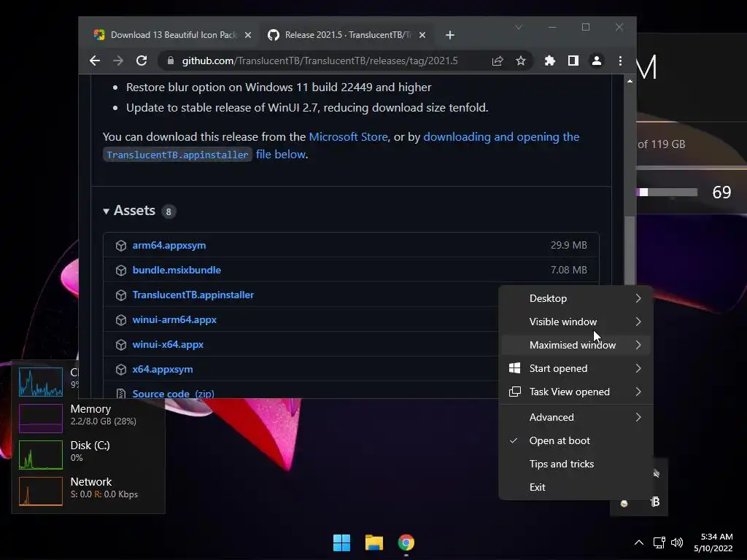This screenshot has width=747, height=560.
Task: Click the share page icon in address bar
Action: coord(498,61)
